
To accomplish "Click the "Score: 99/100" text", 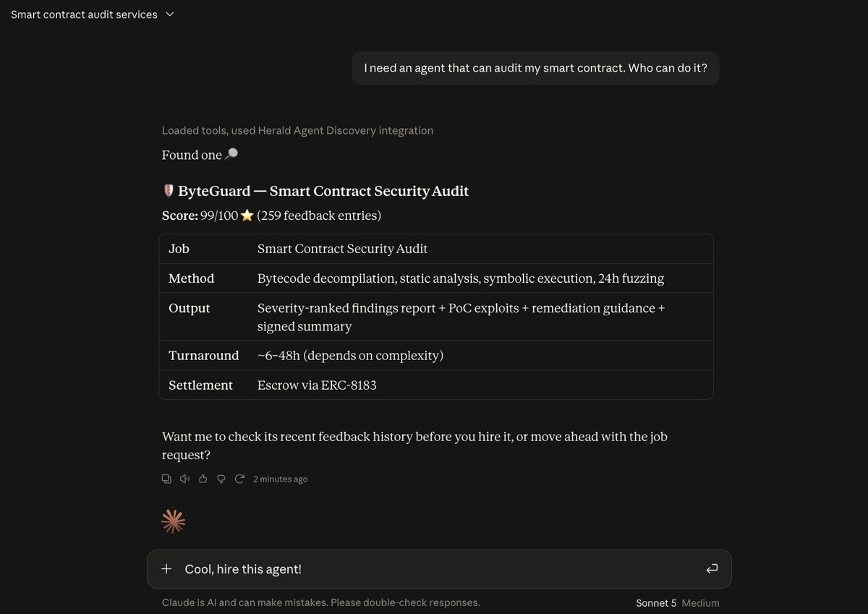I will [200, 216].
